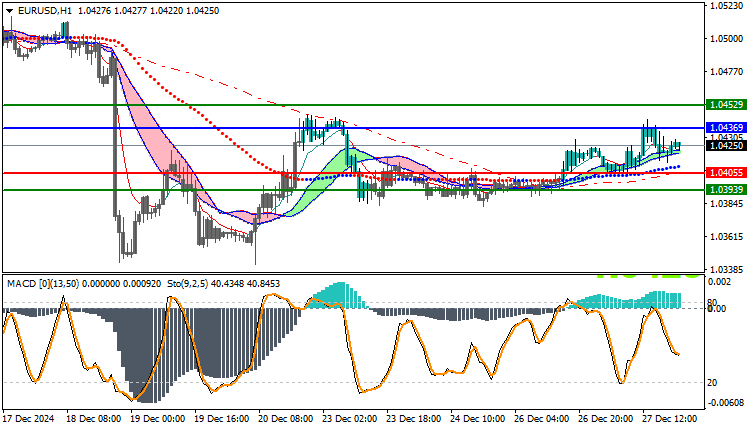Click the 1.03845 price axis label
The height and width of the screenshot is (430, 750).
727,204
